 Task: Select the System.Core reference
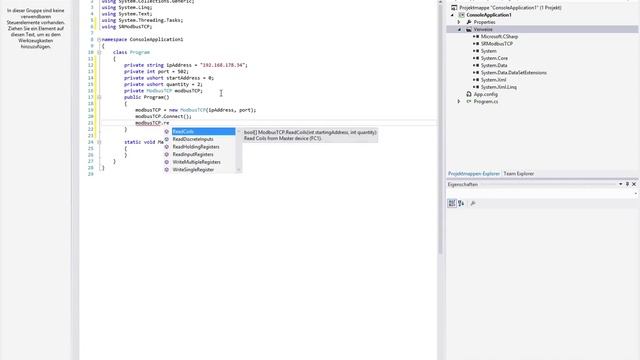(x=494, y=58)
